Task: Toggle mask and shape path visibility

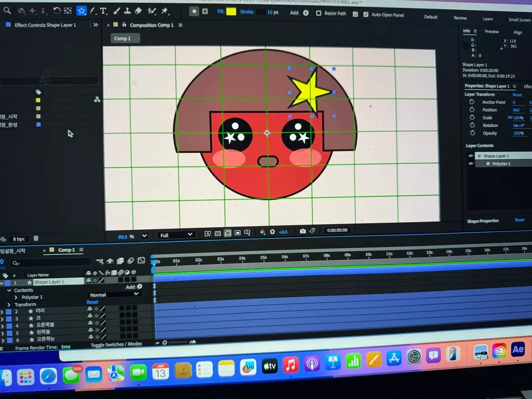Action: click(228, 233)
